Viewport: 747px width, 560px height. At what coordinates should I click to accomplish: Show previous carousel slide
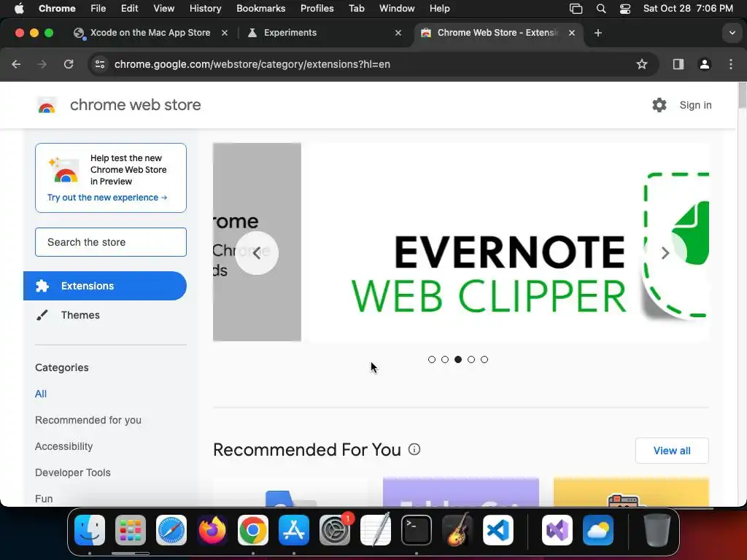[x=257, y=253]
